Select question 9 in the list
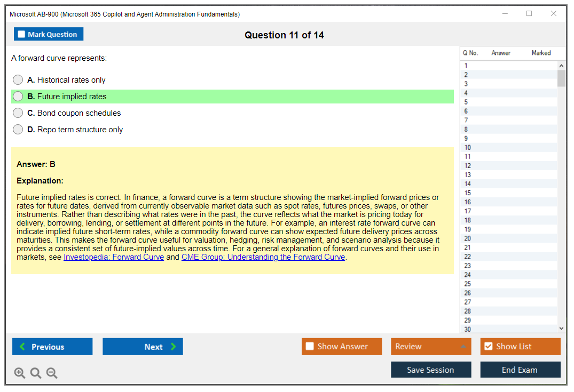 [x=509, y=139]
